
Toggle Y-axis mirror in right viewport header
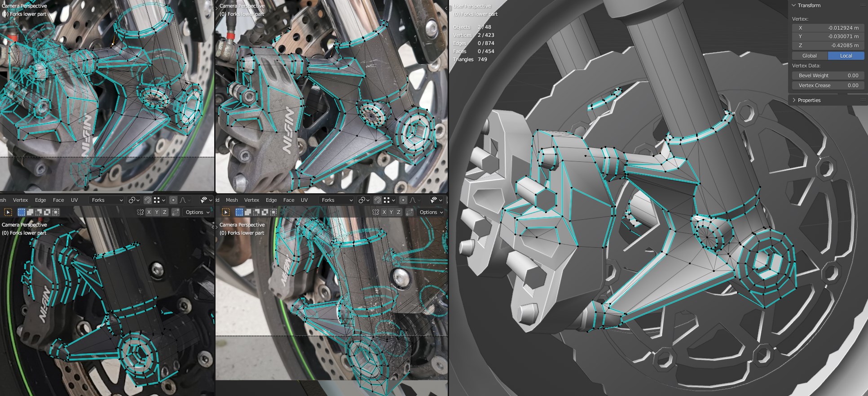pos(391,212)
